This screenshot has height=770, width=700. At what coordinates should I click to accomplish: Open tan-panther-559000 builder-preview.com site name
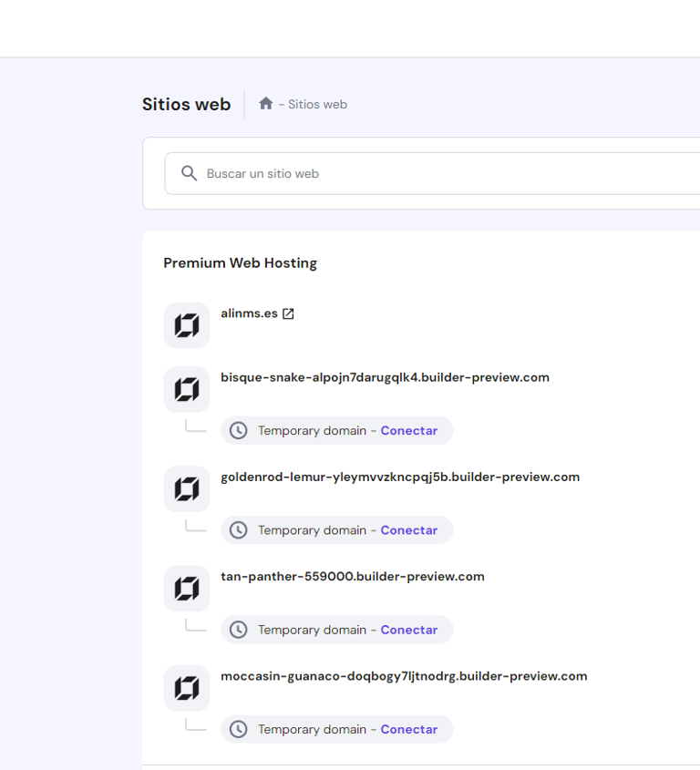(x=352, y=577)
